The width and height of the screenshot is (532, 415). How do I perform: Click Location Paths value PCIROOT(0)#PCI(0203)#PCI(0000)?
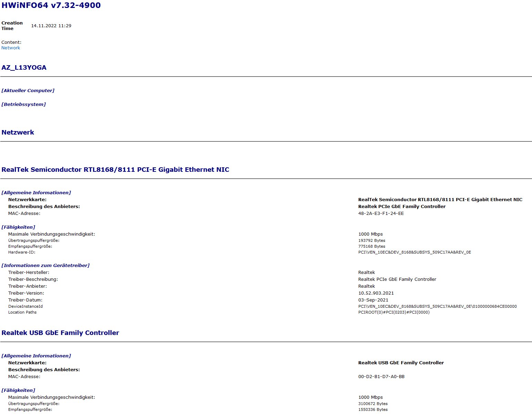point(394,313)
